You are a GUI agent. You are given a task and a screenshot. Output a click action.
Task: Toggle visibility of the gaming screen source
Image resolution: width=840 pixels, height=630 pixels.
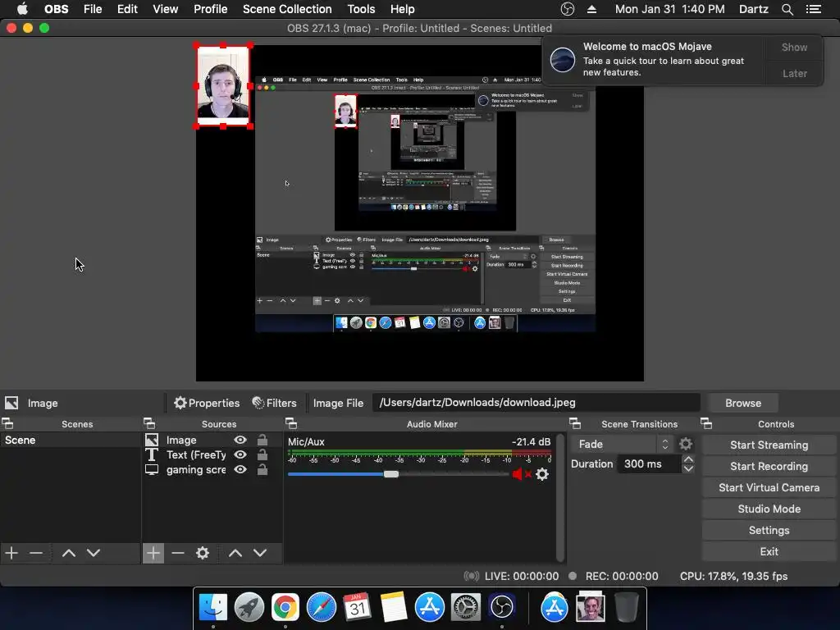[240, 470]
